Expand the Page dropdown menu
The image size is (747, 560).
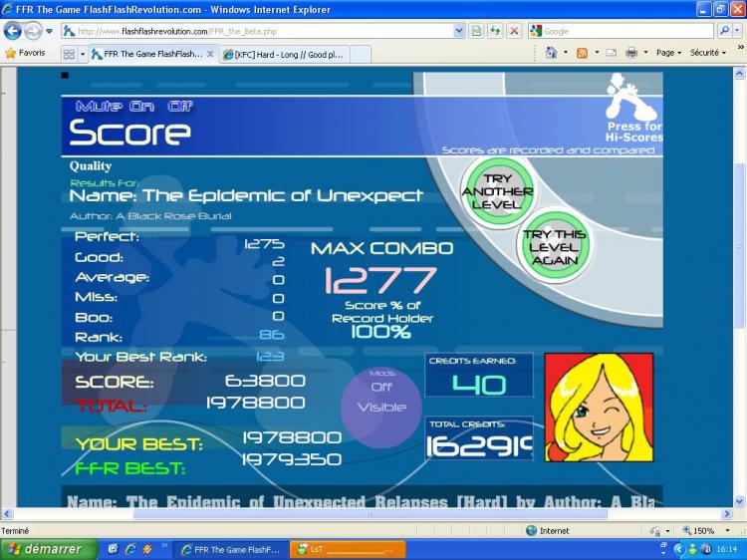tap(668, 53)
